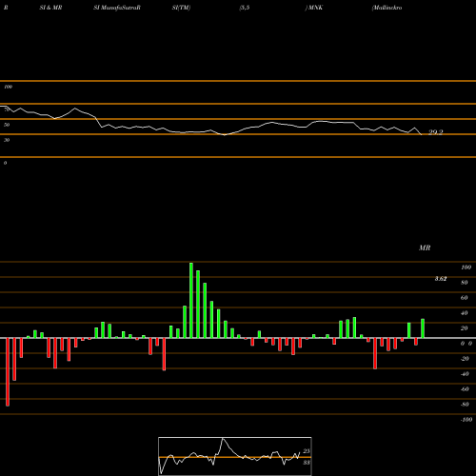Click the 30 label on RSI axis
Image resolution: width=476 pixels, height=476 pixels.
[x=7, y=140]
